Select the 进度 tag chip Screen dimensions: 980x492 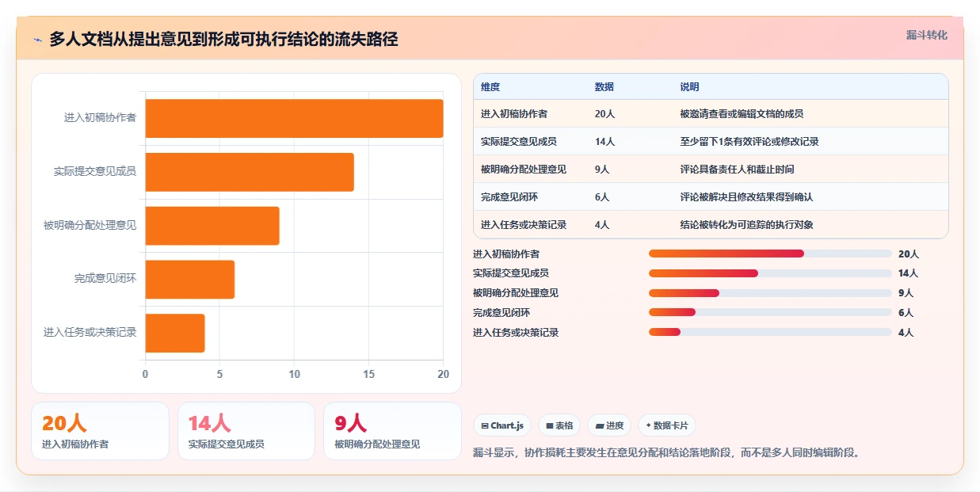(x=609, y=425)
